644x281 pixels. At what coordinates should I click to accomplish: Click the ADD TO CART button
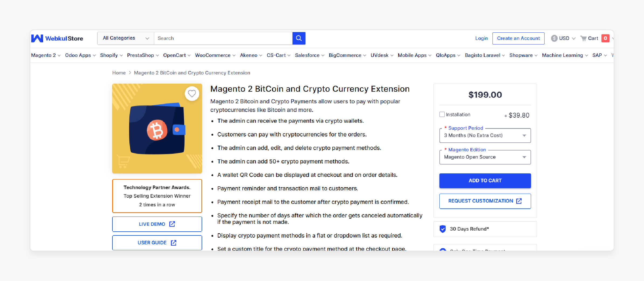pos(485,181)
